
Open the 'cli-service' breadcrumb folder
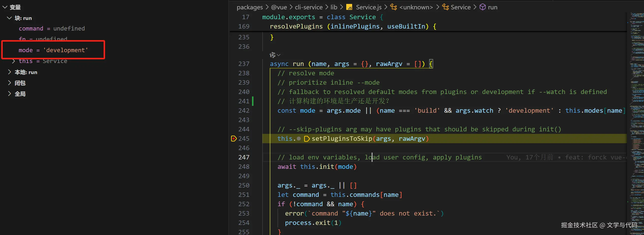(x=309, y=7)
